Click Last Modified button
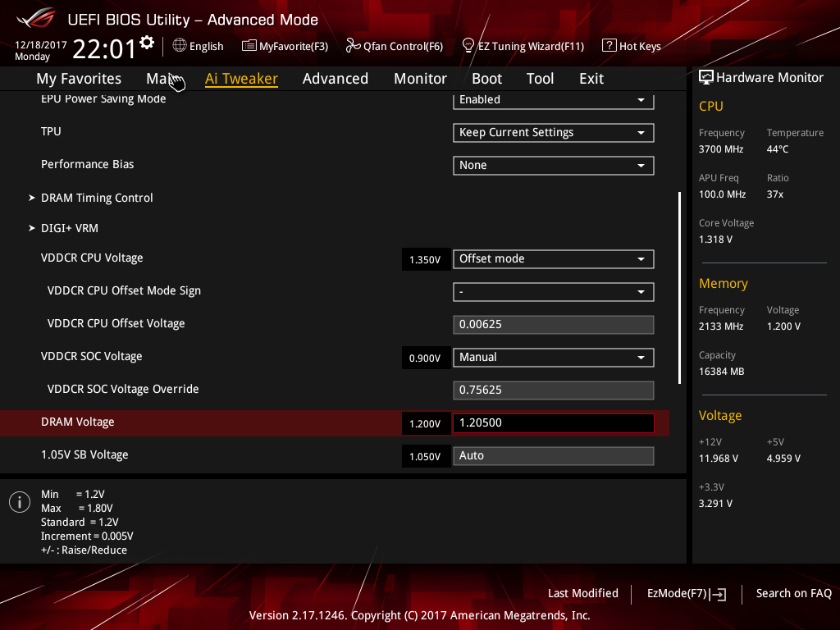Screen dimensions: 840x630 point(583,594)
